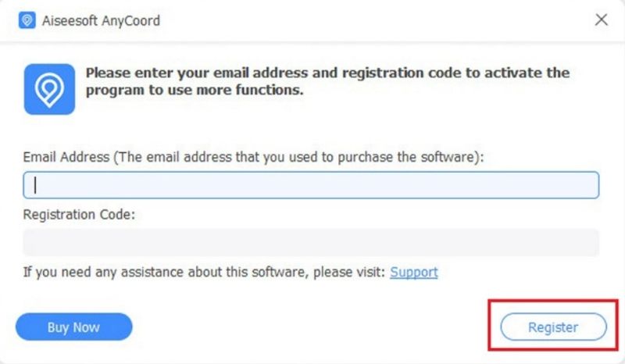Click the small AnyCoord icon in title bar
This screenshot has height=364, width=625.
pos(27,21)
